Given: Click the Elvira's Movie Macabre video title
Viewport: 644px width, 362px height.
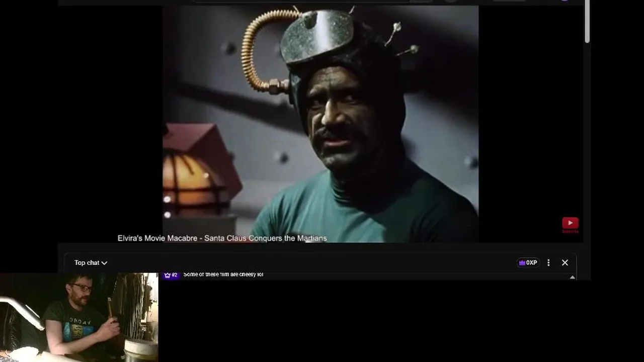Looking at the screenshot, I should (x=222, y=238).
